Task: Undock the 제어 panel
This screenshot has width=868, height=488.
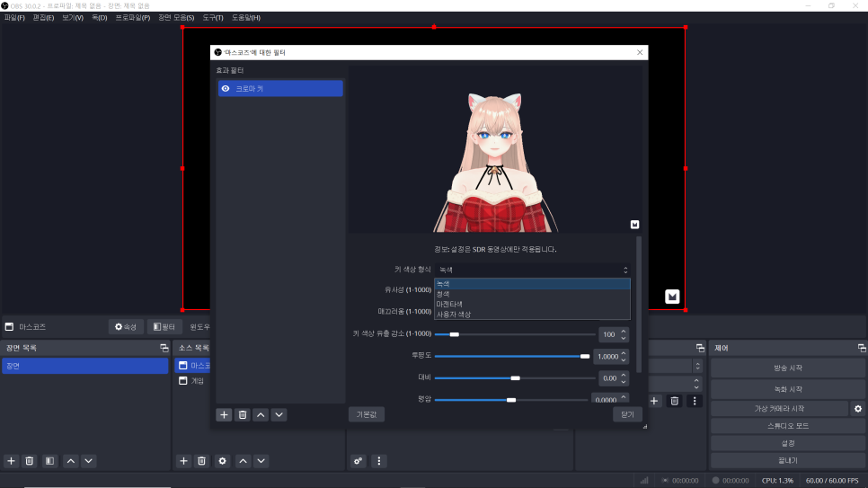Action: tap(862, 348)
